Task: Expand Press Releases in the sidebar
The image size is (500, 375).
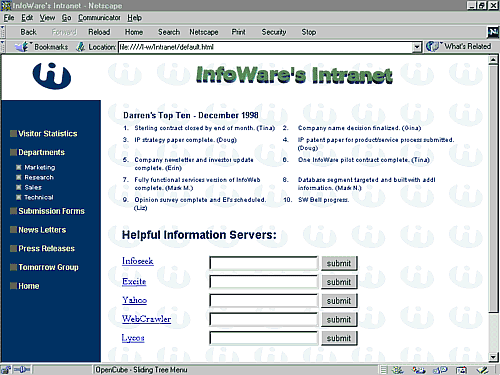Action: pyautogui.click(x=46, y=248)
